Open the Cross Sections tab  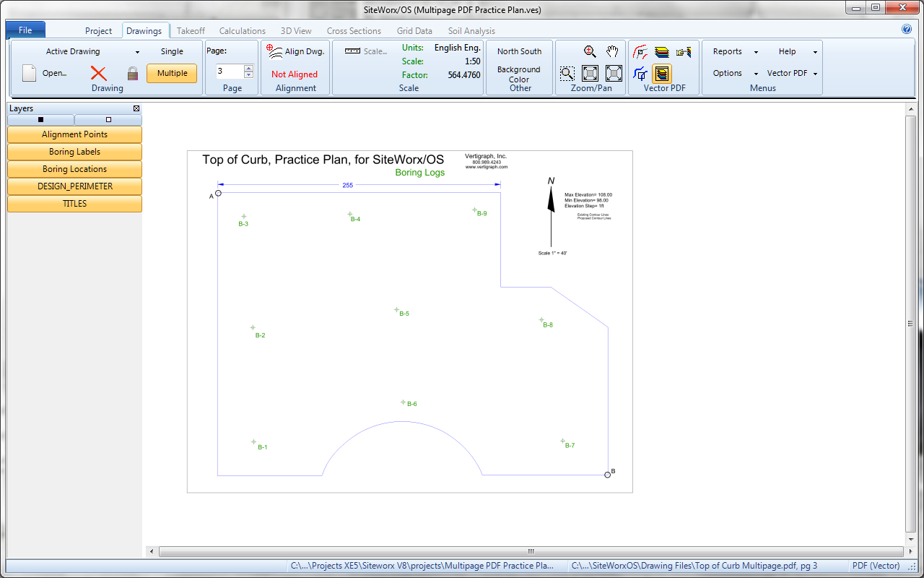[354, 31]
